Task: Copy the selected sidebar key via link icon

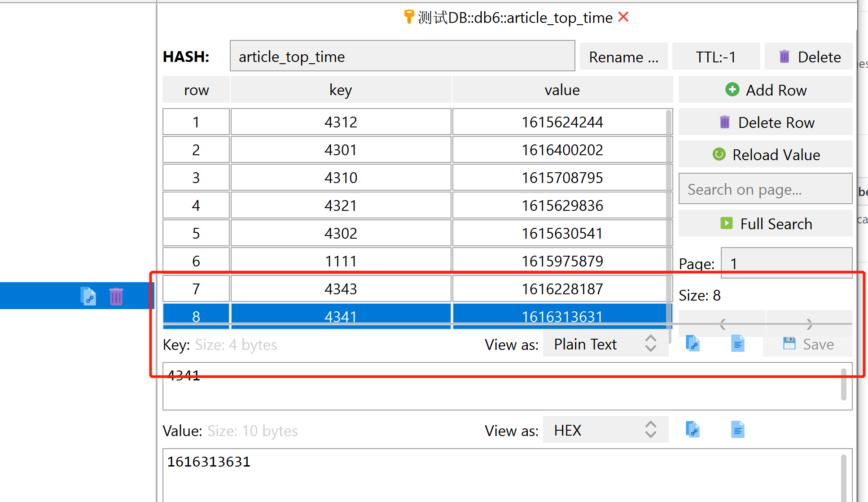Action: point(88,296)
